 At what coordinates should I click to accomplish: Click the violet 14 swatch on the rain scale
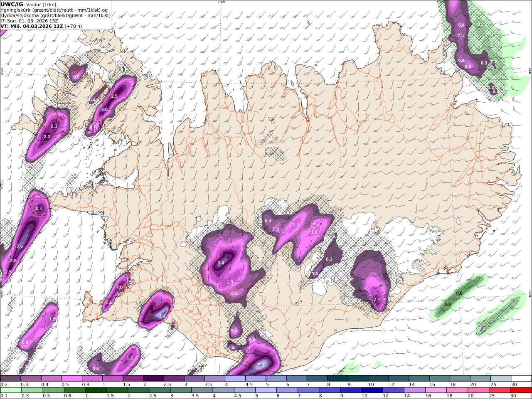click(x=414, y=390)
